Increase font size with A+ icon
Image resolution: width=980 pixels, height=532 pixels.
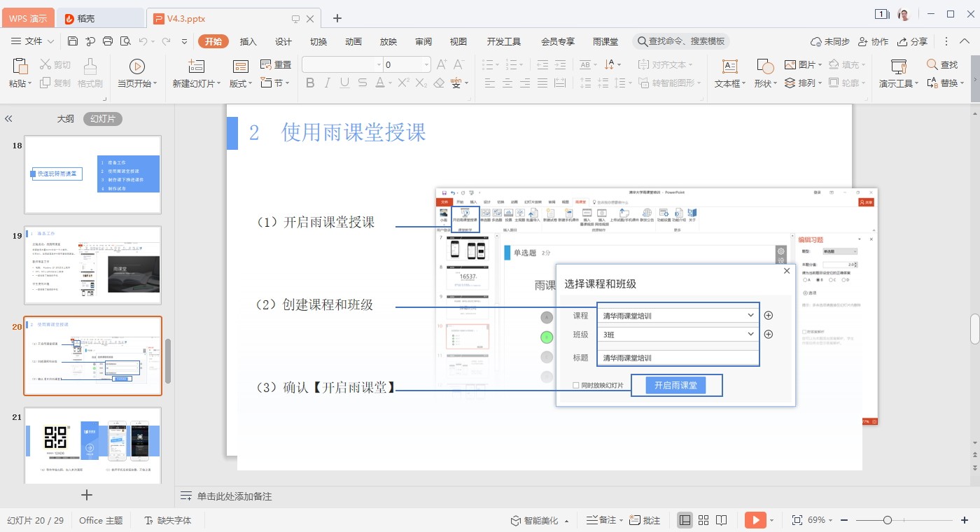point(442,64)
